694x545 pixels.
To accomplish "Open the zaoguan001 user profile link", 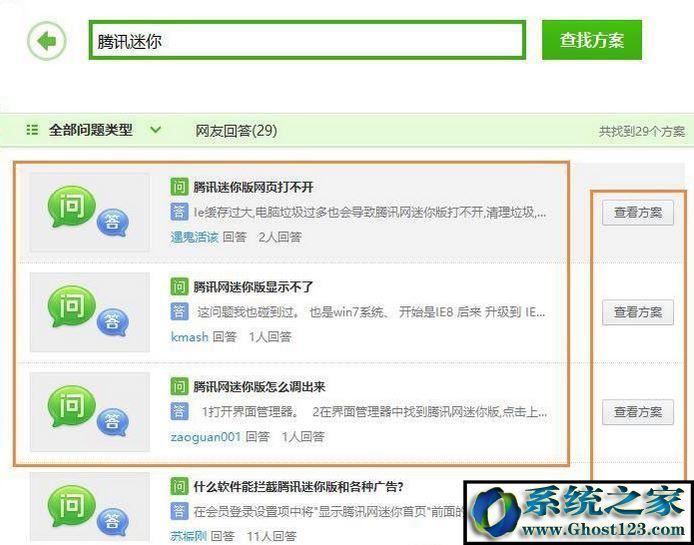I will tap(206, 437).
